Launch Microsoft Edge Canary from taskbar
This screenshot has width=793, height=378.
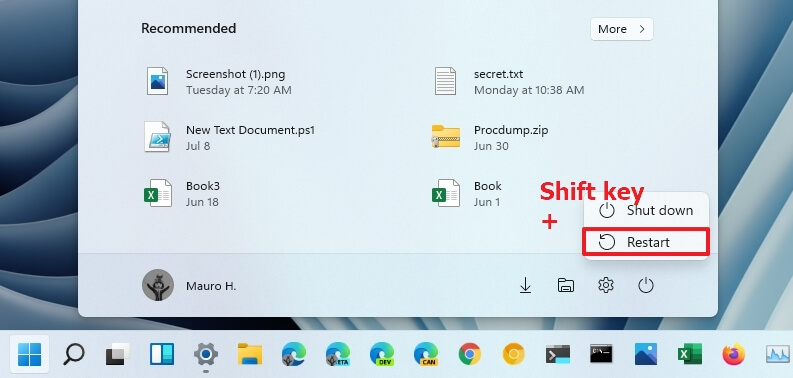click(x=426, y=354)
